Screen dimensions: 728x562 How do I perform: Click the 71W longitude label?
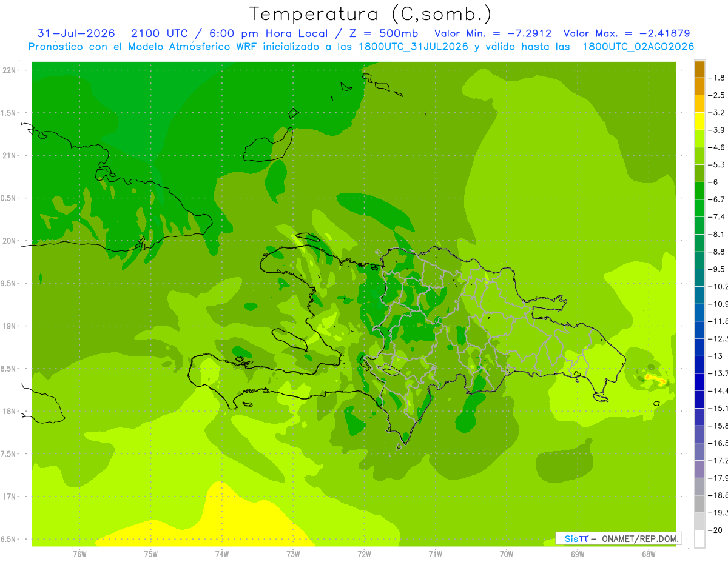pyautogui.click(x=435, y=554)
